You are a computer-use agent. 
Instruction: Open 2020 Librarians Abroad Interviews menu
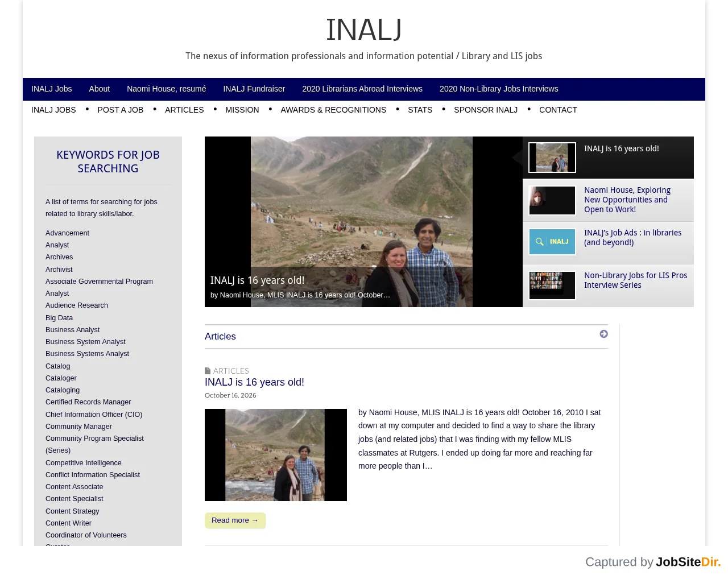(362, 89)
